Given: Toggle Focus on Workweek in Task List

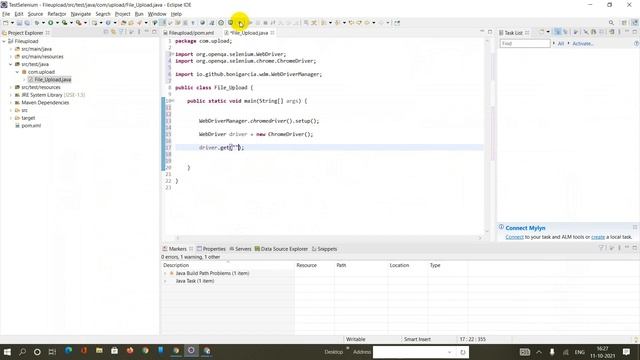Looking at the screenshot, I should point(576,32).
